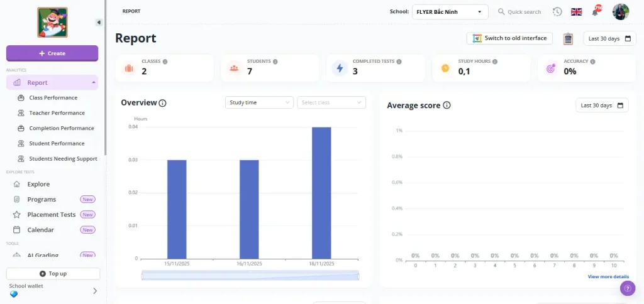Open Average score Last 30 days picker
The image size is (644, 304).
point(602,105)
